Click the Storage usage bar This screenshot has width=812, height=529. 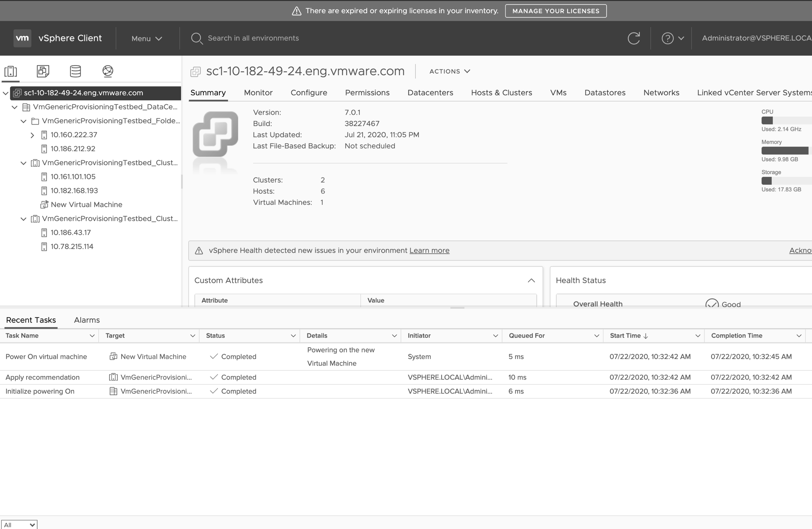[786, 181]
